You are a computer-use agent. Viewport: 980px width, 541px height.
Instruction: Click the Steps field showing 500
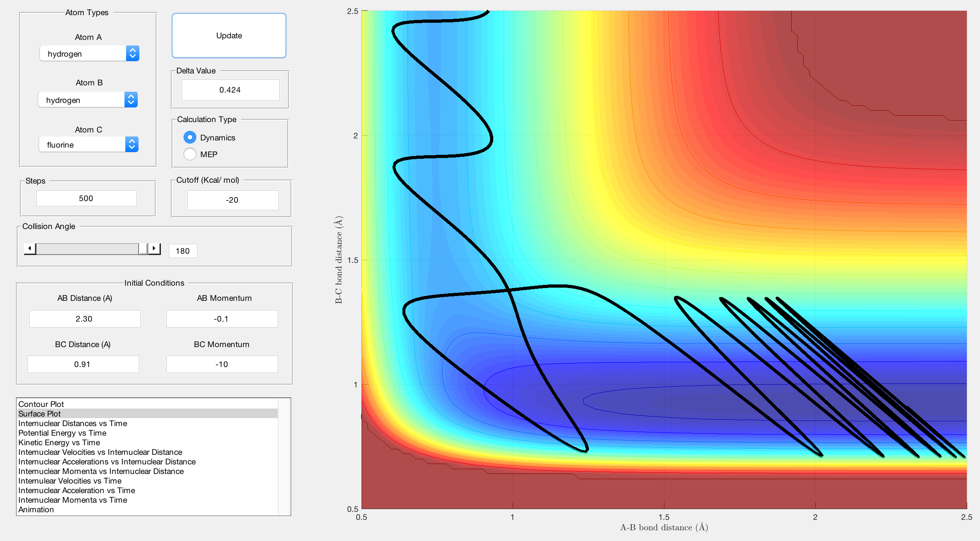click(x=86, y=198)
